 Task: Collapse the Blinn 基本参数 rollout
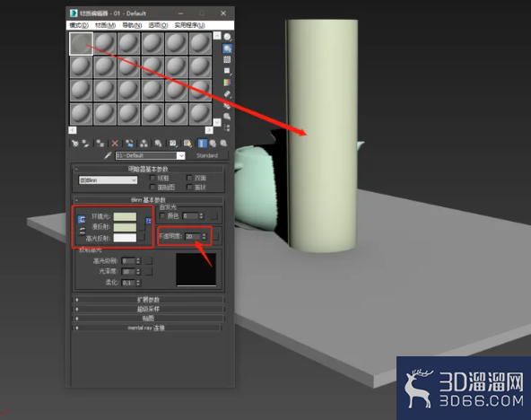point(148,200)
